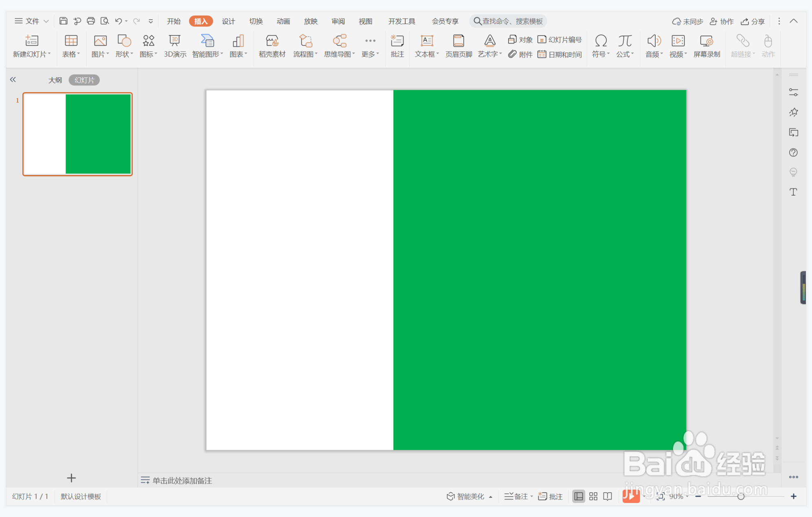812x517 pixels.
Task: Expand the File (文件) menu arrow
Action: click(46, 21)
